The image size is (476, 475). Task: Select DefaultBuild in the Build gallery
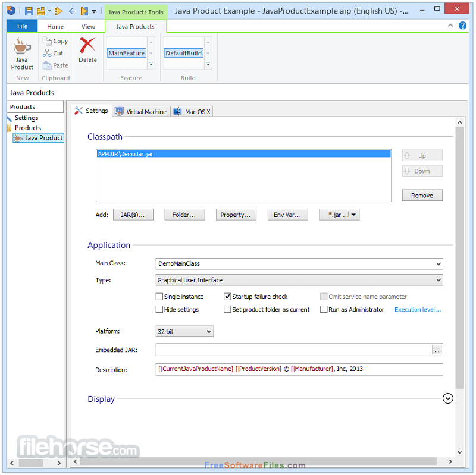[184, 53]
